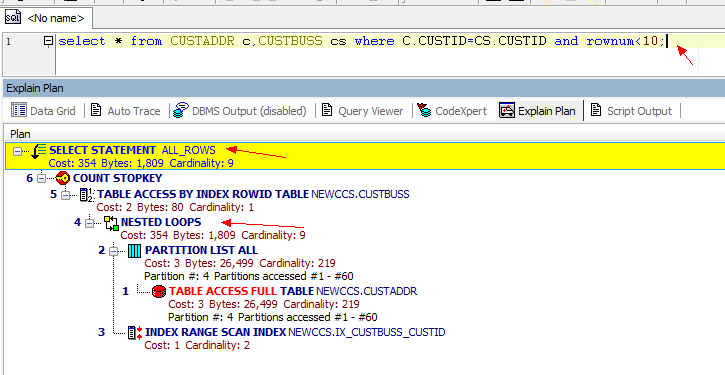Click the Plan column header

point(20,135)
